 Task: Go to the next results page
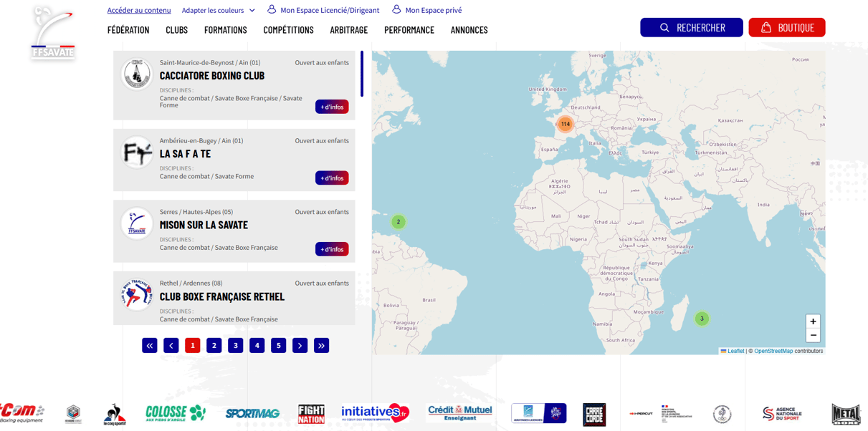[x=300, y=346]
